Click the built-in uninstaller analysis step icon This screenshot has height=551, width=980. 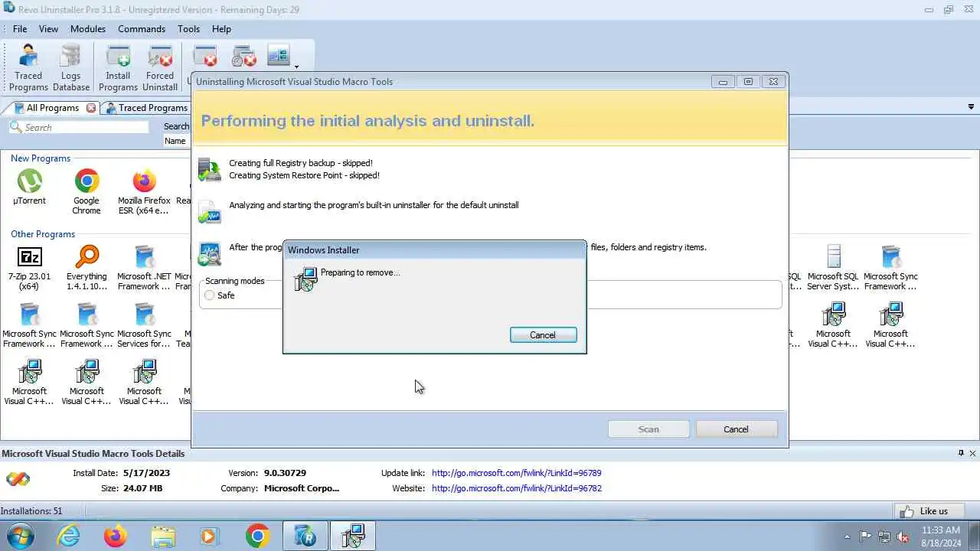[209, 212]
